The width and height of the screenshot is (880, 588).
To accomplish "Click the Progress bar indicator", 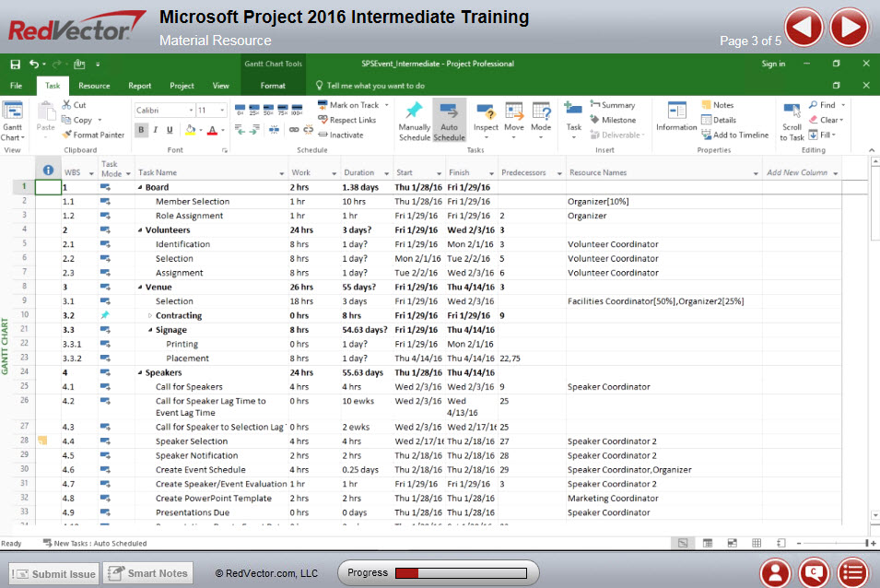I will [439, 572].
